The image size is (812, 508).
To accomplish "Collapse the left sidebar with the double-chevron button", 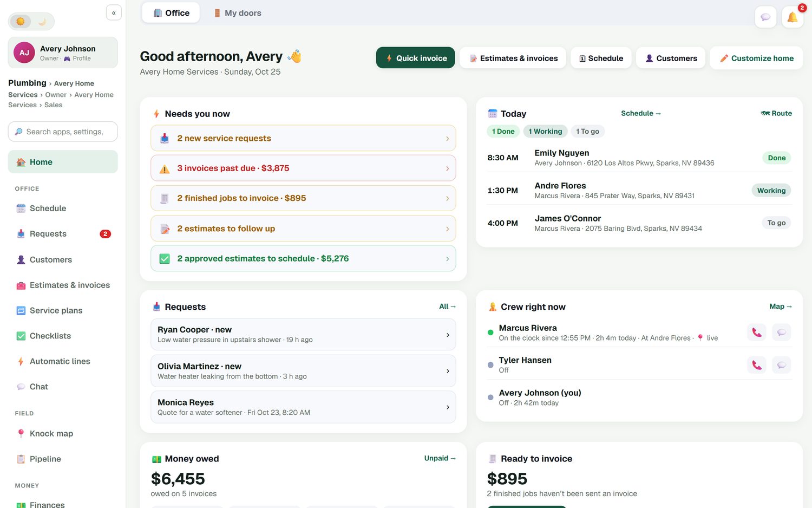I will 114,12.
